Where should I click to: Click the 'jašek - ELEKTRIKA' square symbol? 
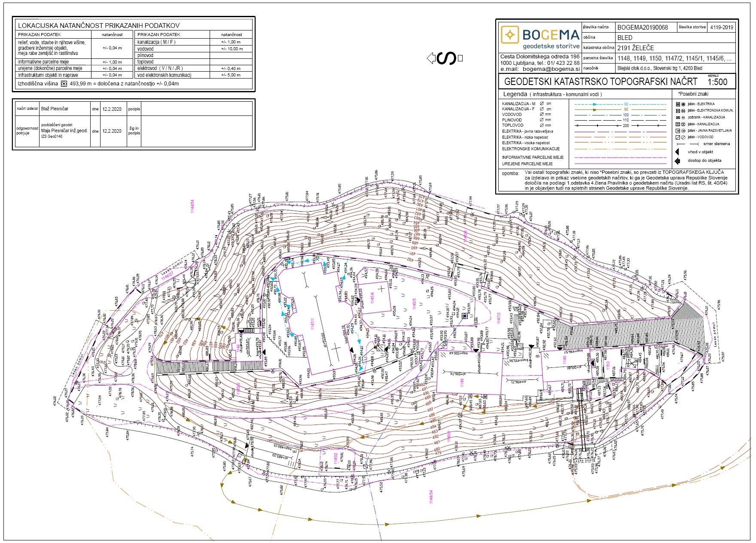[678, 104]
